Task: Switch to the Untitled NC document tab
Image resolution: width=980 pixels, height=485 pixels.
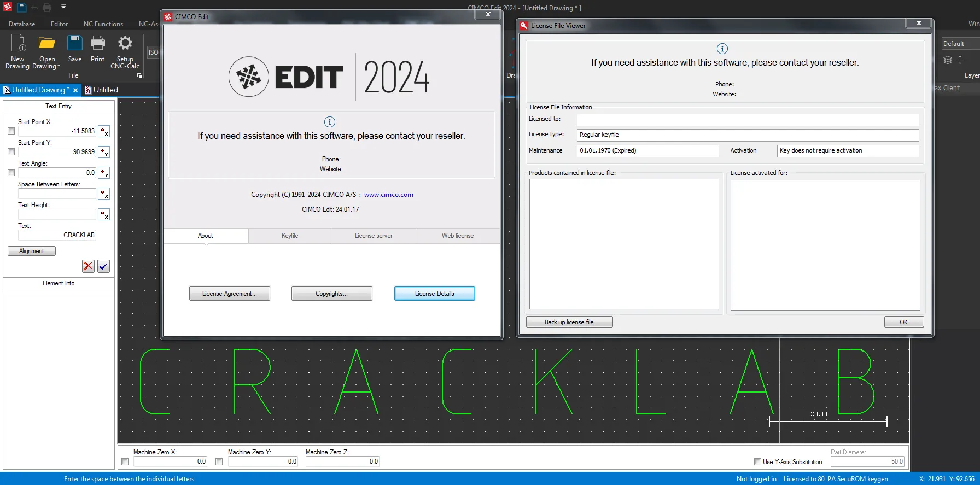Action: (x=102, y=90)
